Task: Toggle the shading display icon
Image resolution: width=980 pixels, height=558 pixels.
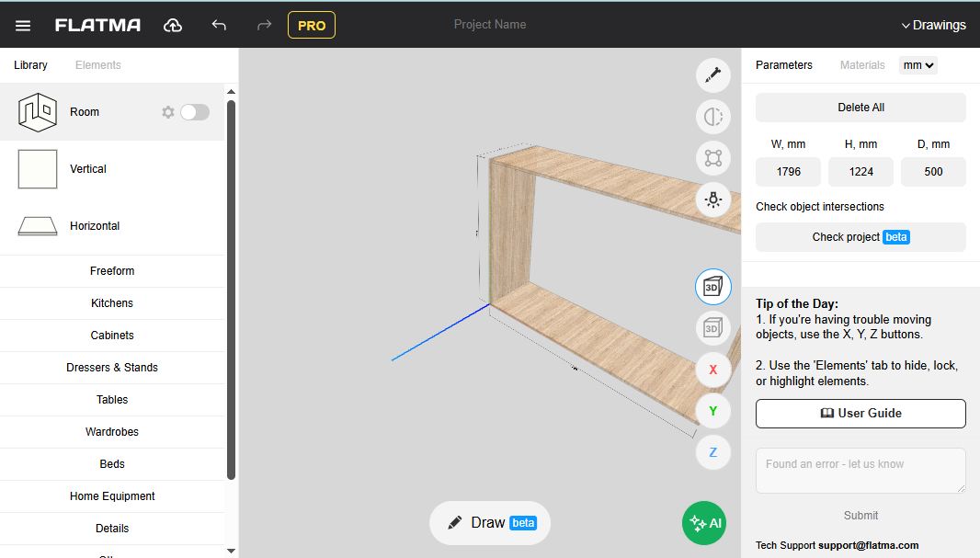Action: point(713,117)
